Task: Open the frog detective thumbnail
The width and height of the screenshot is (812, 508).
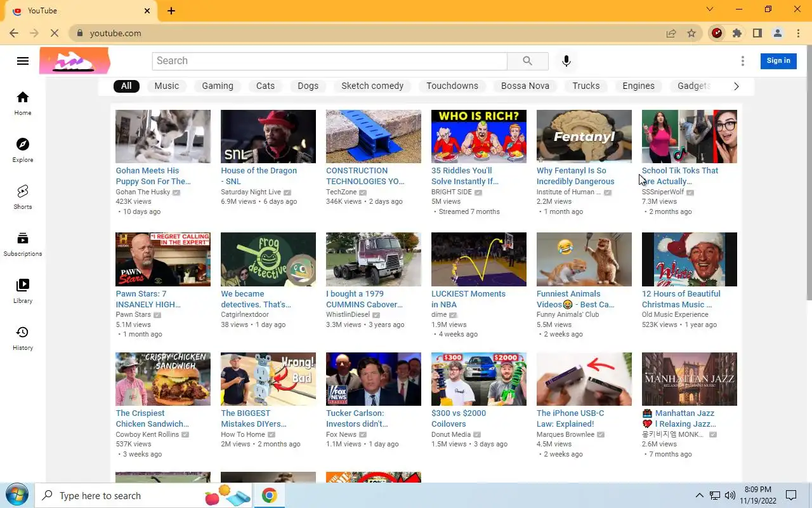Action: (268, 259)
